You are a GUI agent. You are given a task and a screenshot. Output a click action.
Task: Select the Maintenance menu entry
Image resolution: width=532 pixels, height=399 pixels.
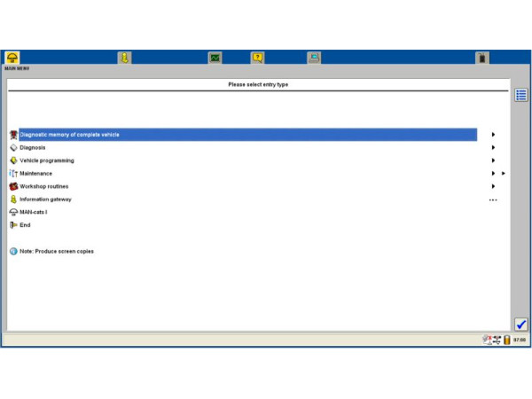(x=35, y=174)
